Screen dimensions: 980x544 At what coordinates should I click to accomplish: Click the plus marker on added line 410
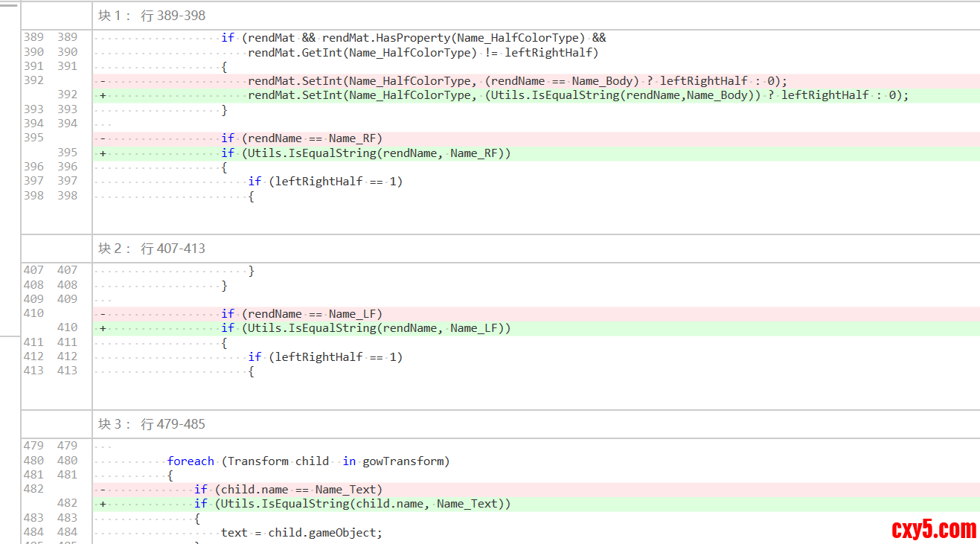pyautogui.click(x=103, y=328)
